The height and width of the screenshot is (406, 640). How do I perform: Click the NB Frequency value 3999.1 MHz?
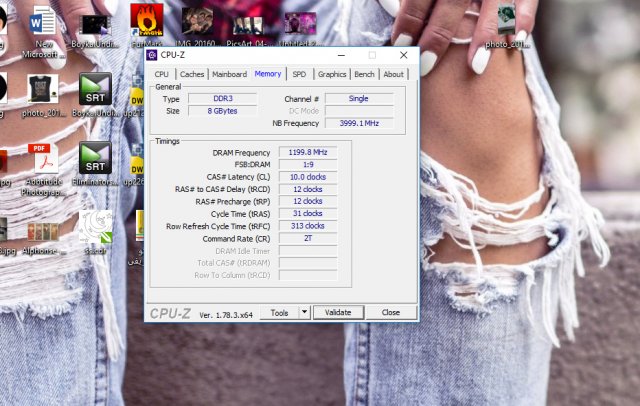click(359, 123)
